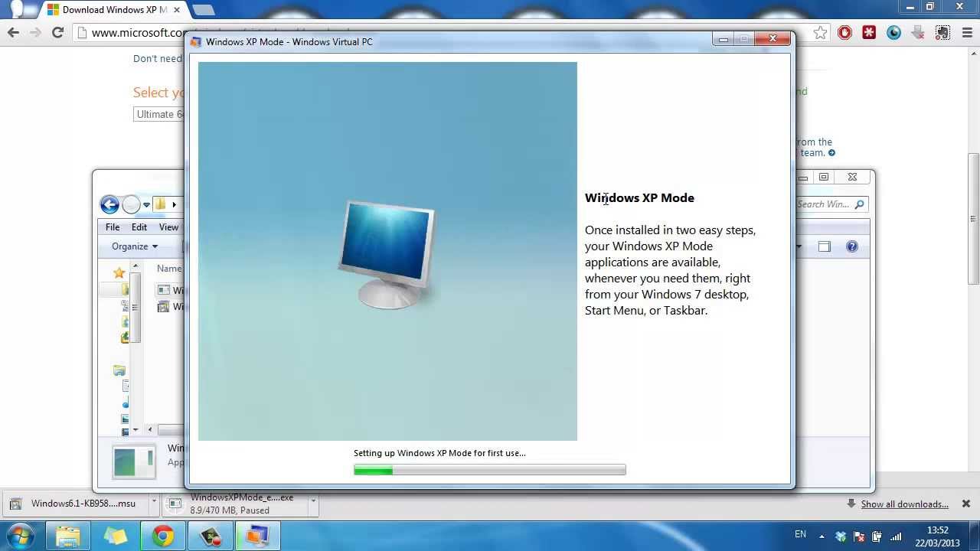Click the Windows XP Mode monitor image
The image size is (980, 551).
coord(387,255)
